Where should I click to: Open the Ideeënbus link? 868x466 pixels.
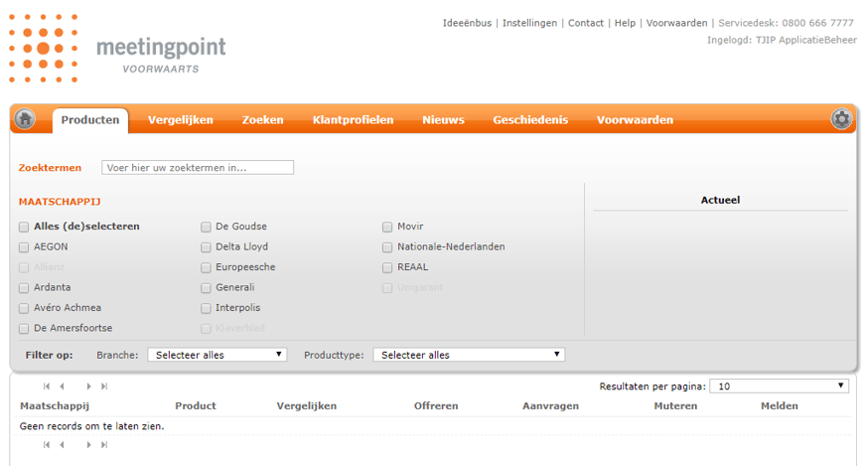[467, 23]
